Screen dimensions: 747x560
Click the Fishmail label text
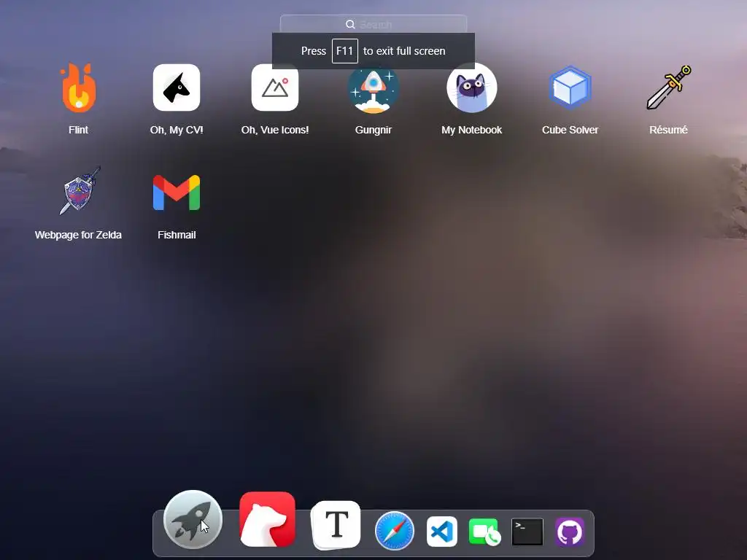177,235
